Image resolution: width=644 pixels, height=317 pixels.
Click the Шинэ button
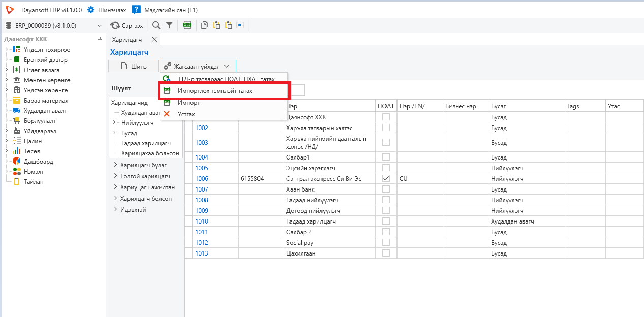pyautogui.click(x=133, y=66)
